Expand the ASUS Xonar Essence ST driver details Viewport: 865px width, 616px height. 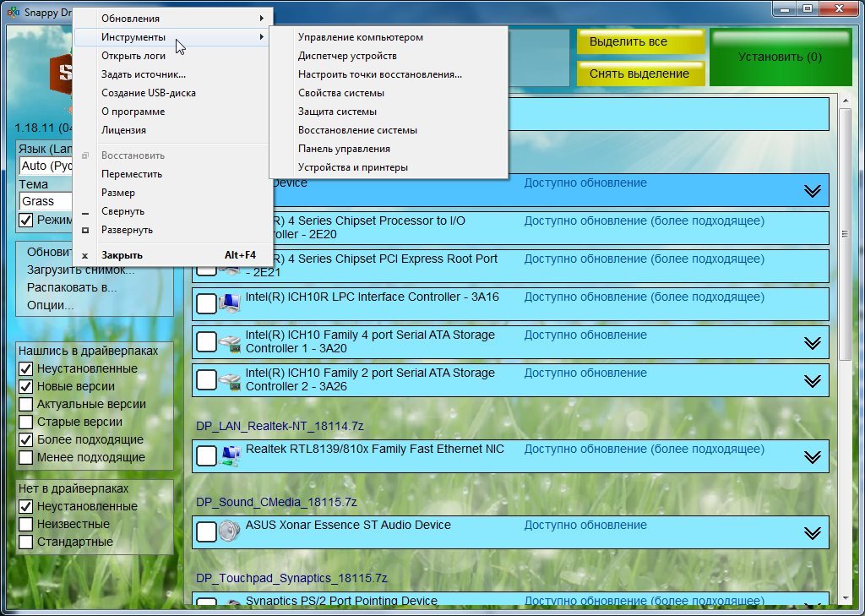click(812, 532)
